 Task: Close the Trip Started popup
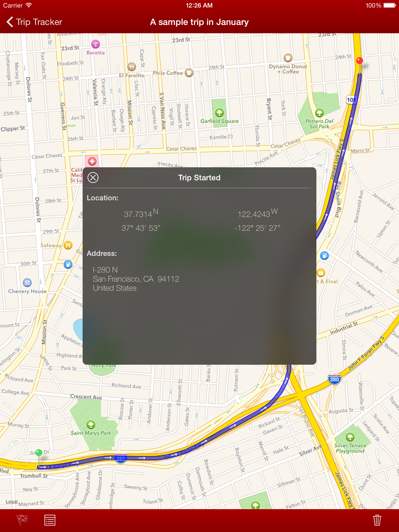(93, 178)
